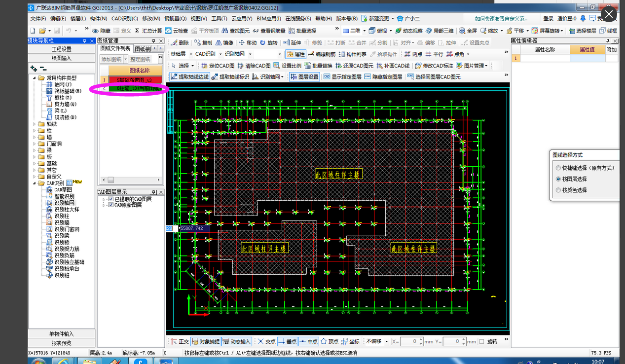This screenshot has height=364, width=625.
Task: Toggle the 旋转 checkbox in bottom bar
Action: tap(482, 341)
